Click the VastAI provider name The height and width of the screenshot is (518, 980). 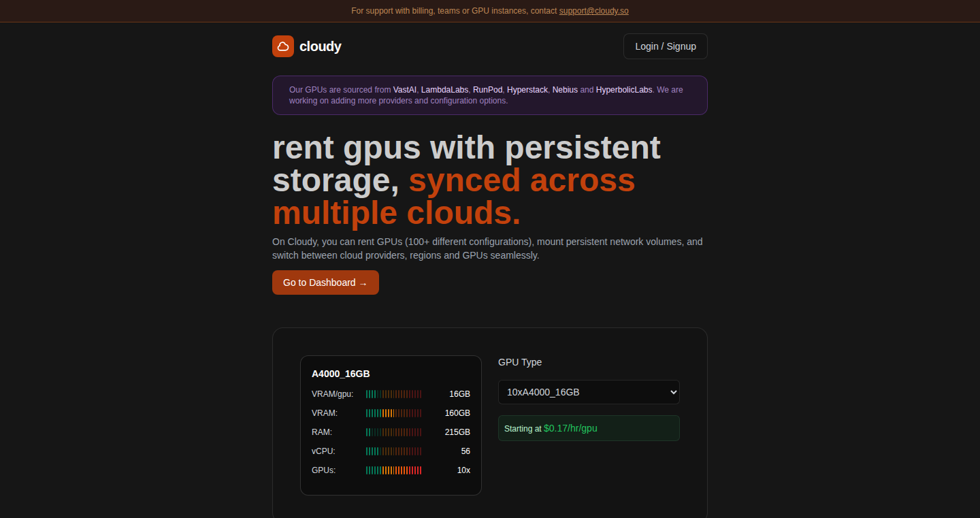coord(405,90)
